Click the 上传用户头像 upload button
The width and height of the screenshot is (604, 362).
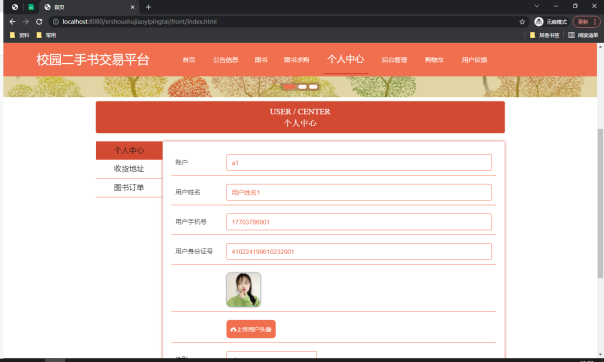click(251, 329)
